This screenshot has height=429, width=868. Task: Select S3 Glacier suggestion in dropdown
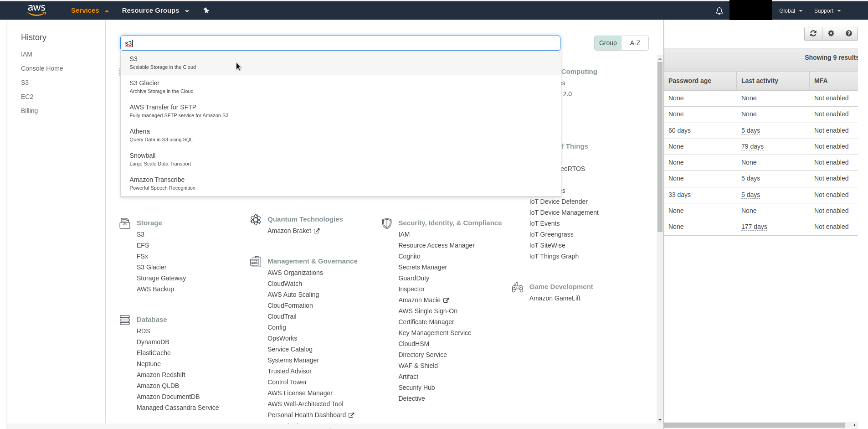point(340,87)
